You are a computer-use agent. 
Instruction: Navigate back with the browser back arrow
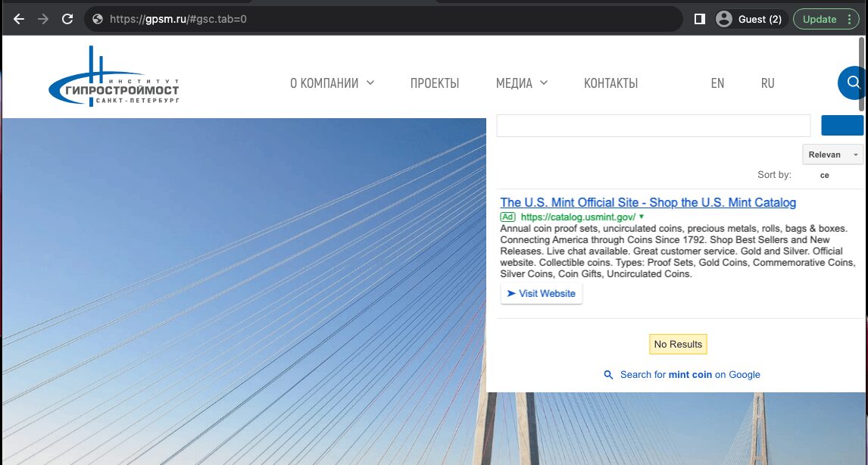point(18,19)
